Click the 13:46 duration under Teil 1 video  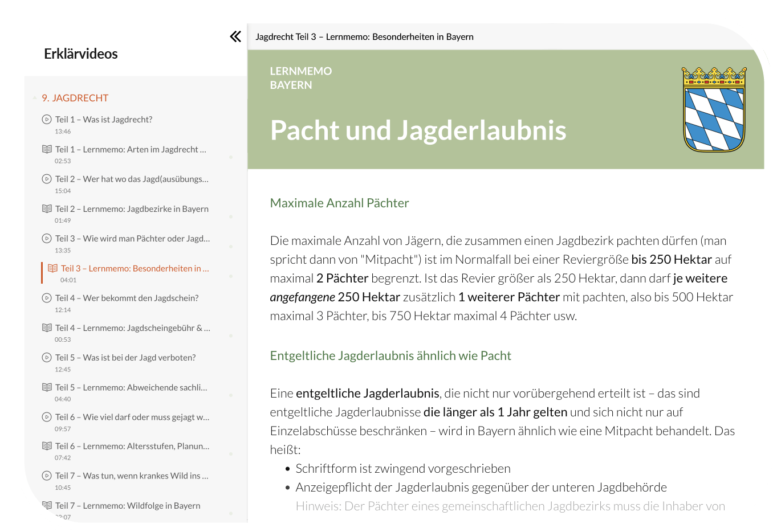coord(63,132)
